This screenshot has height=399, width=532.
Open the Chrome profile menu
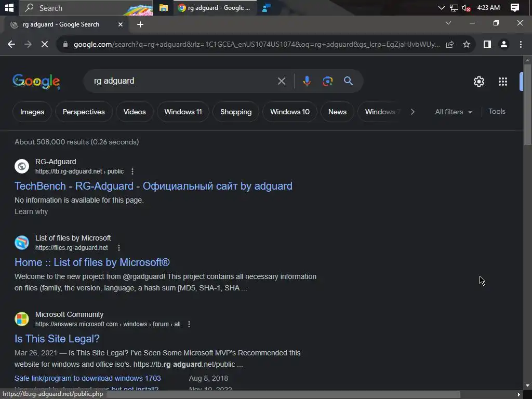coord(504,44)
